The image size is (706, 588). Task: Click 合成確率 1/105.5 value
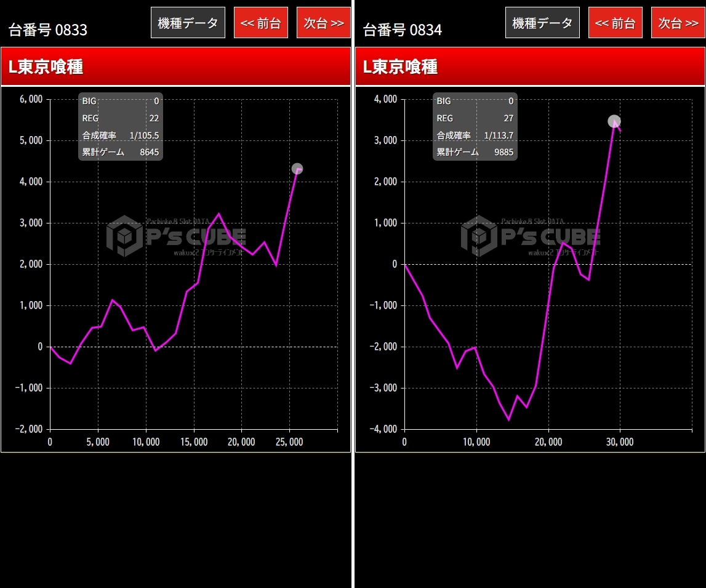pyautogui.click(x=144, y=135)
